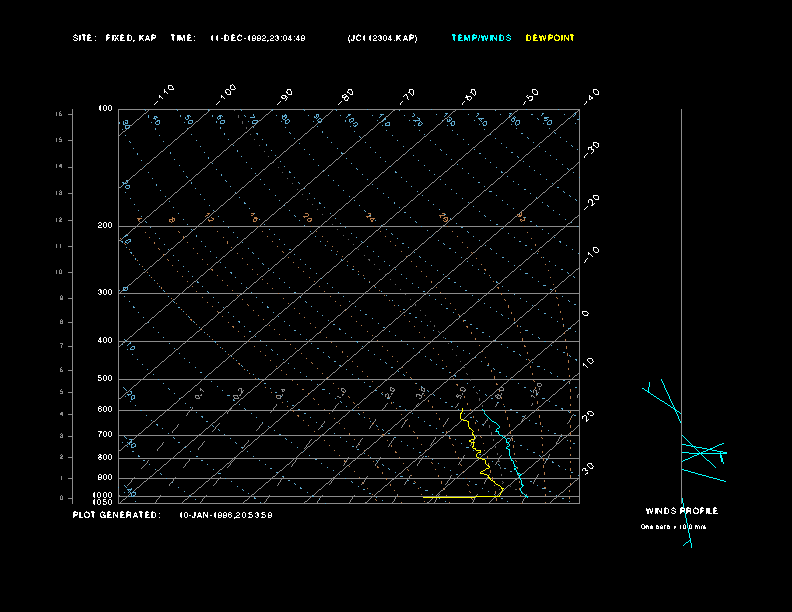792x612 pixels.
Task: Click the 800 pressure level label
Action: tap(105, 457)
